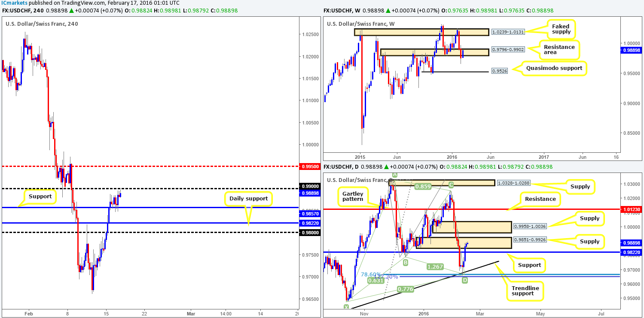This screenshot has height=318, width=644.
Task: Select the blue 0.98570 support line
Action: click(x=150, y=207)
